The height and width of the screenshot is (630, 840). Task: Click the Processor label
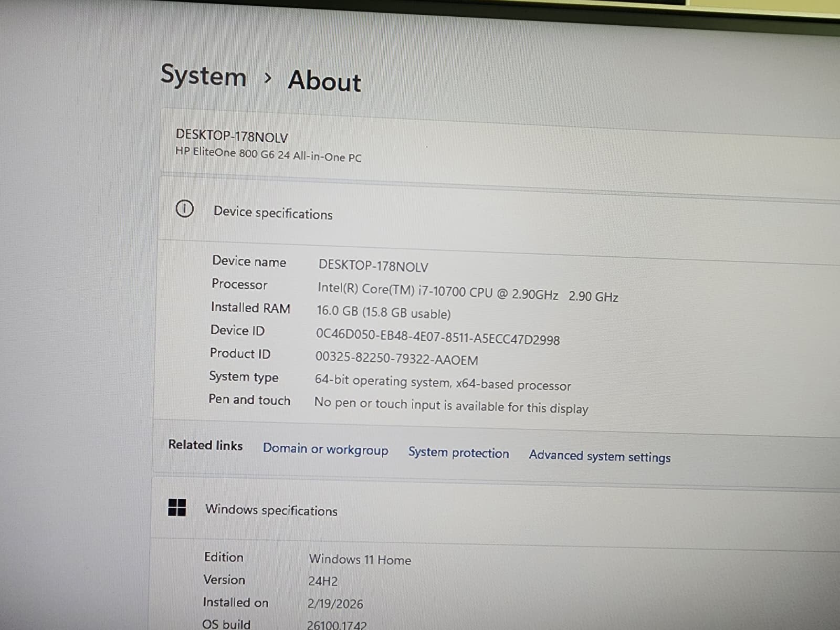[x=239, y=284]
